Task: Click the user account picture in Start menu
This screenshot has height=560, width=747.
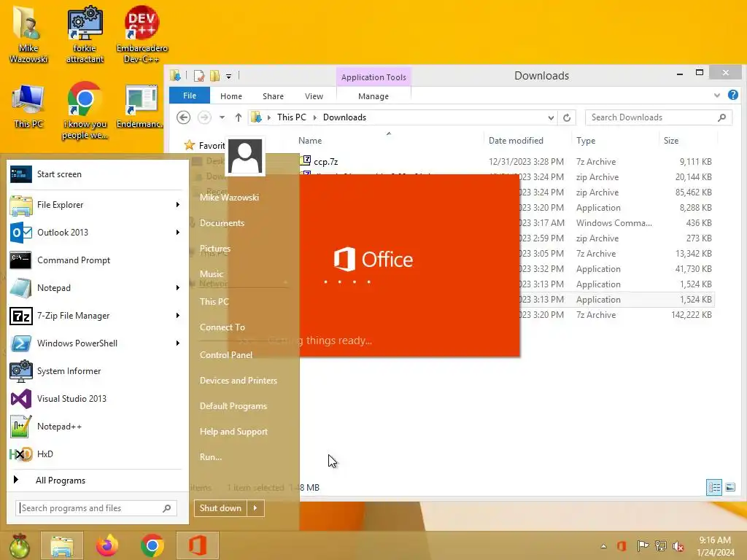Action: pos(245,156)
